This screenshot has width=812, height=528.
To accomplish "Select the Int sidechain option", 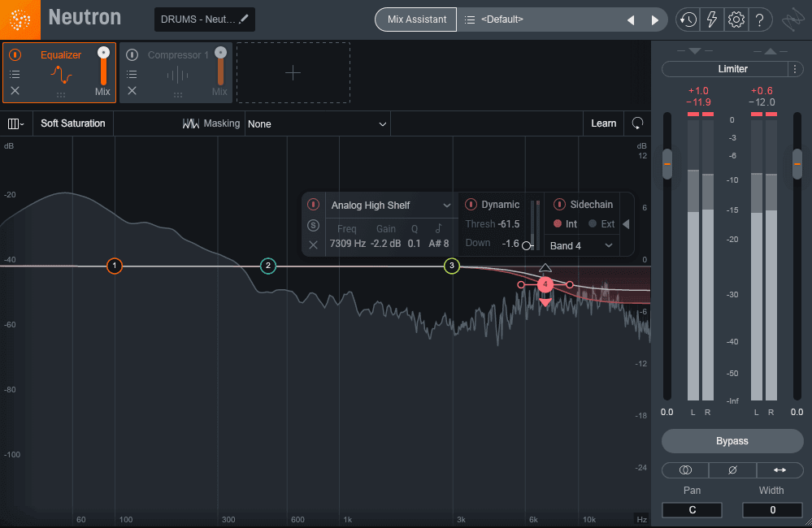I will tap(565, 223).
